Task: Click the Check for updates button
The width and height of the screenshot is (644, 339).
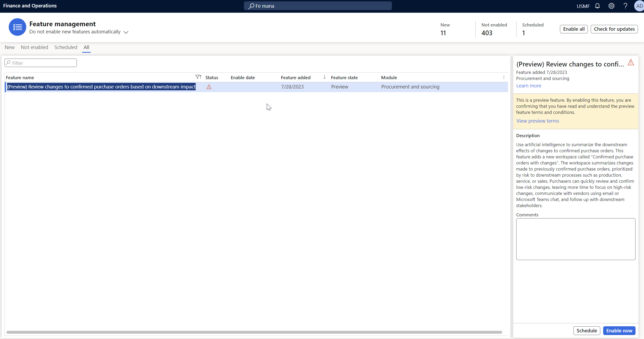Action: point(614,29)
